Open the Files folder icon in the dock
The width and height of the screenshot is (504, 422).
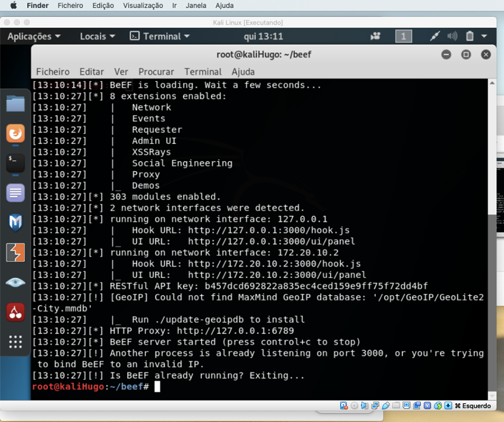pyautogui.click(x=15, y=104)
